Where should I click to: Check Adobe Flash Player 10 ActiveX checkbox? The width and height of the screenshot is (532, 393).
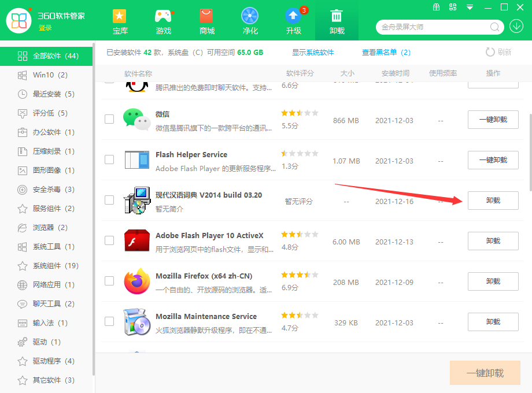tap(109, 240)
